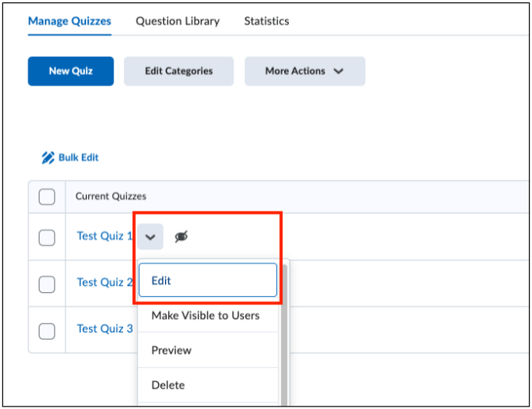Click the Edit Categories button
532x409 pixels.
click(179, 71)
